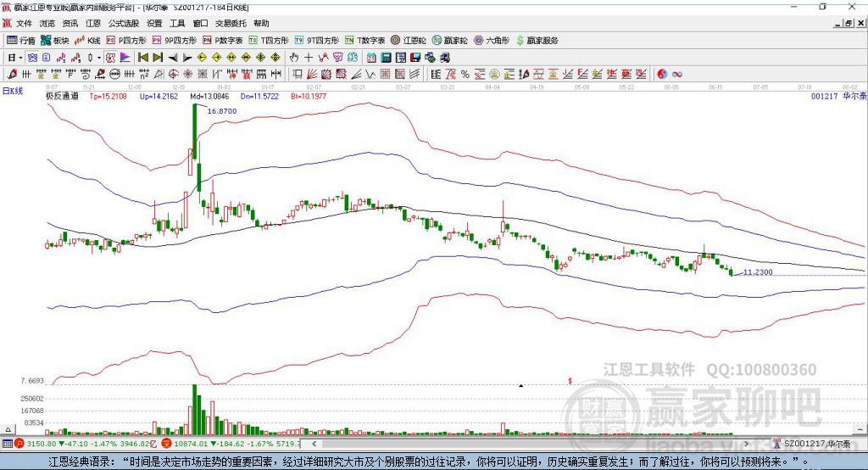Open the 资讯 menu

(x=70, y=23)
